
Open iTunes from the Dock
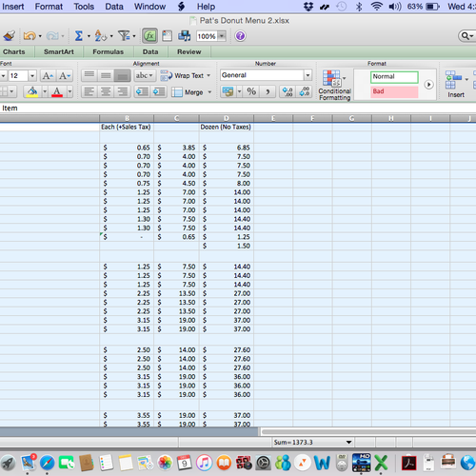click(x=205, y=463)
